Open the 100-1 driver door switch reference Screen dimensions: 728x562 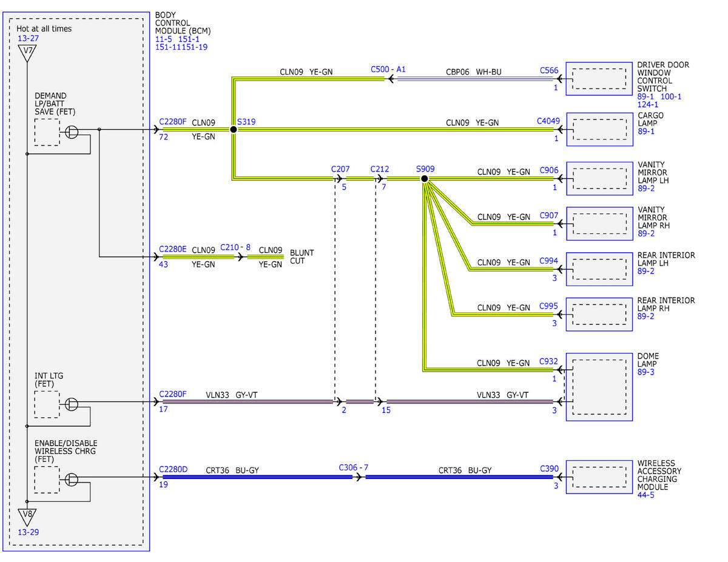point(670,96)
